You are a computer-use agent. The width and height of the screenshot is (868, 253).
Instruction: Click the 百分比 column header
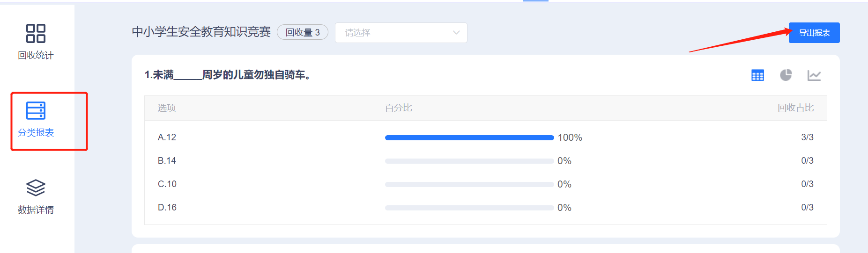tap(399, 108)
